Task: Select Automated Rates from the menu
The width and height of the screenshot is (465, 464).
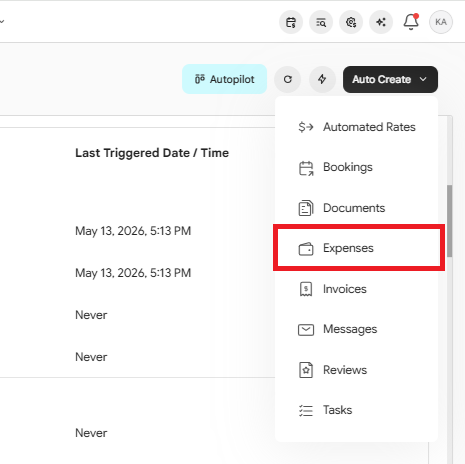Action: 357,127
